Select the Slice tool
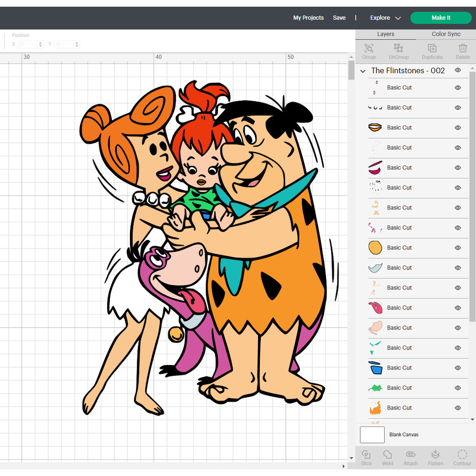The image size is (476, 476). 366,457
